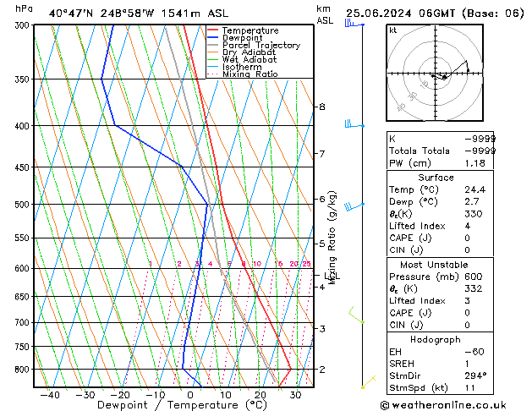
Task: Click the 'km ASL' axis label
Action: [325, 14]
